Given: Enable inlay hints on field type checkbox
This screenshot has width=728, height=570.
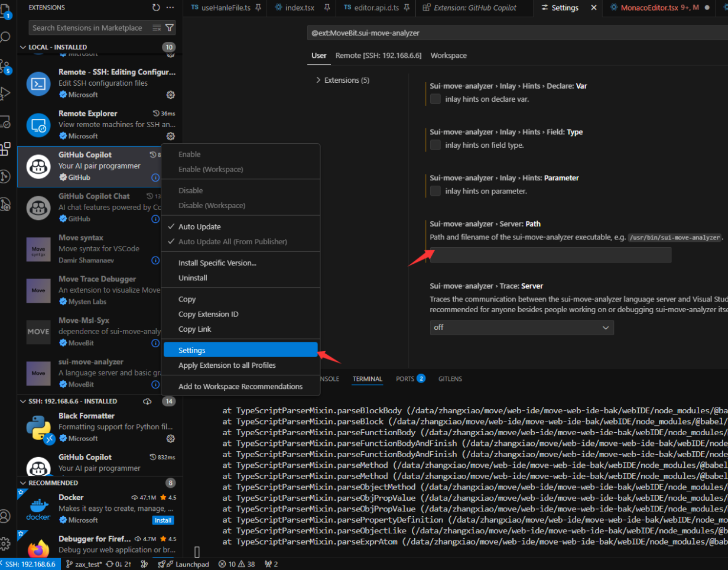Looking at the screenshot, I should tap(435, 145).
